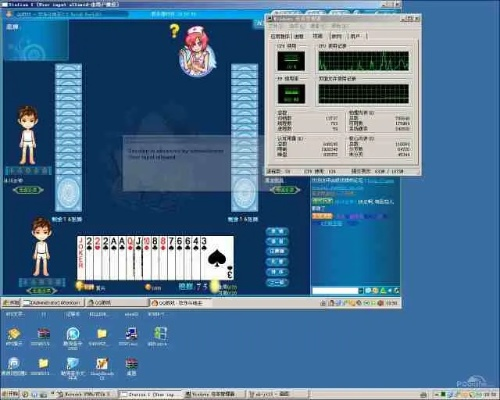Viewport: 500px width, 400px height.
Task: Open the 用户 tab in Task Manager
Action: pyautogui.click(x=356, y=36)
